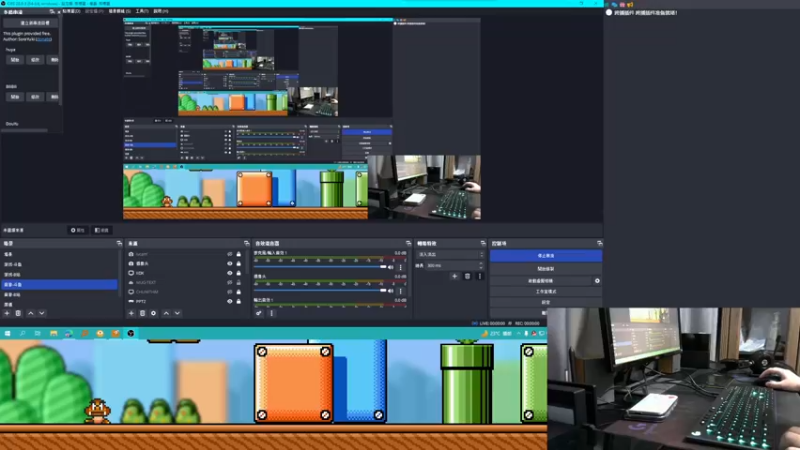800x450 pixels.
Task: Click the wide top button in the plugin dock
Action: point(30,23)
